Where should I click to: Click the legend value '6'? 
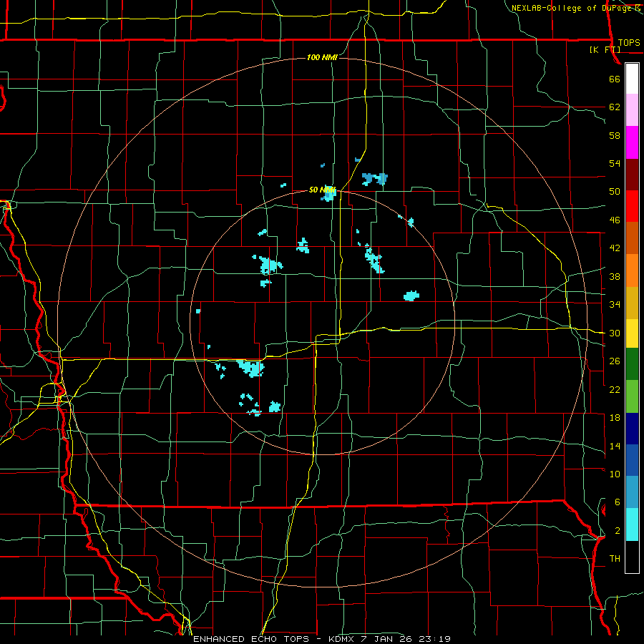[x=617, y=502]
